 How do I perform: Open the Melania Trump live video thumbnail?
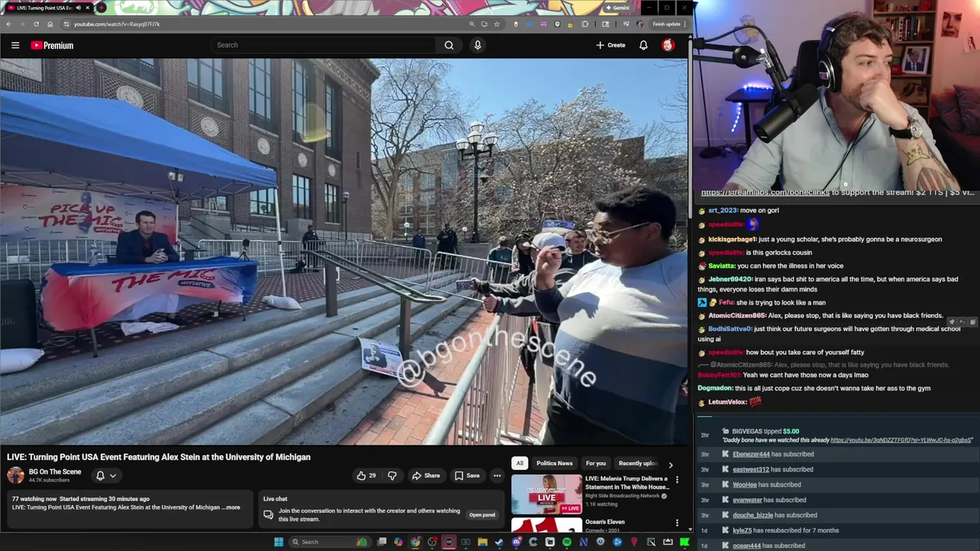point(547,494)
